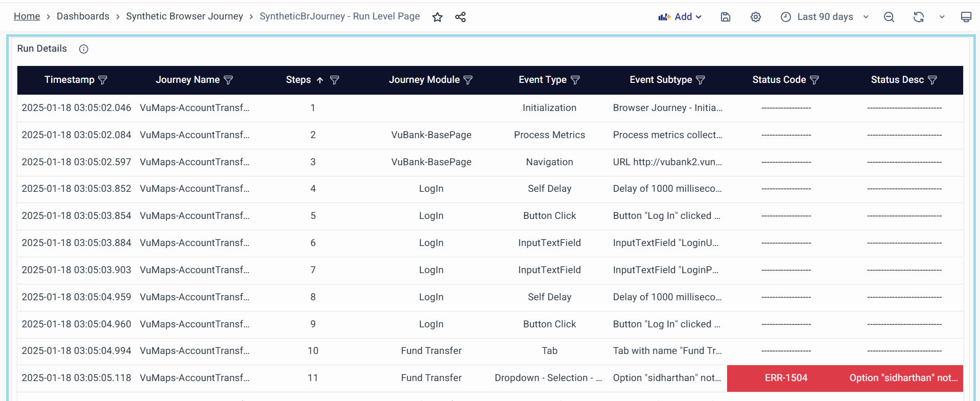This screenshot has width=980, height=401.
Task: Open the Last 90 days time picker
Action: tap(825, 17)
